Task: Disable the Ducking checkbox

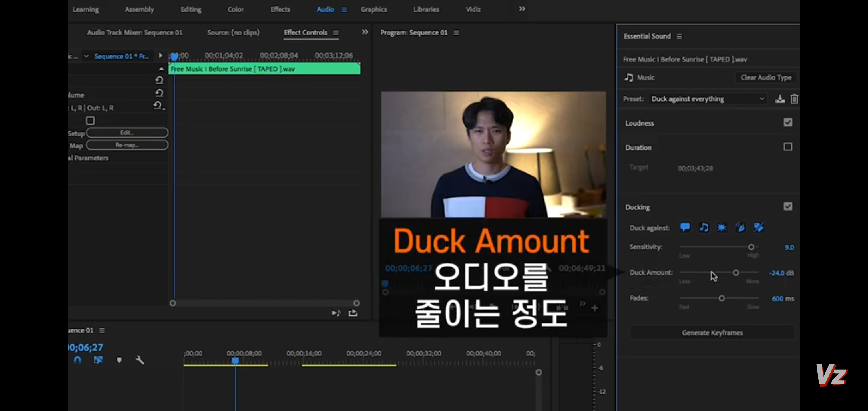Action: tap(788, 207)
